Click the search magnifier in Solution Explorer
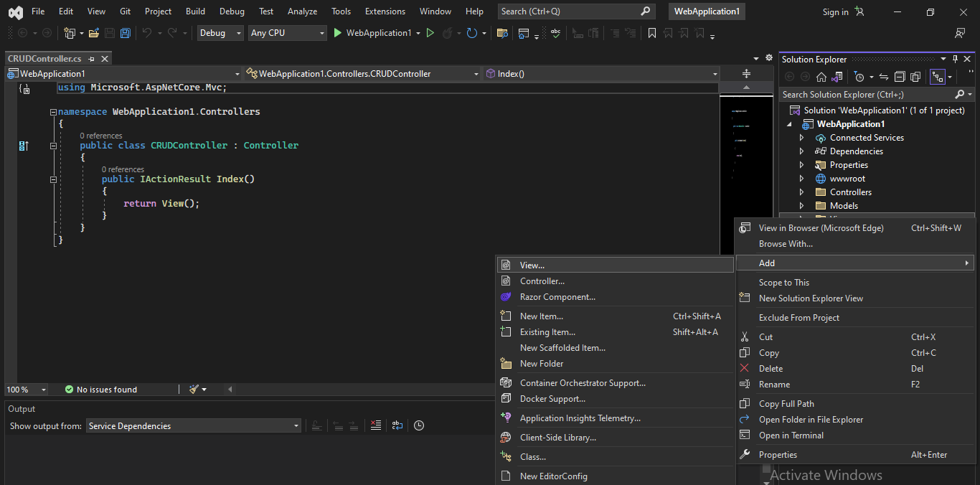Viewport: 980px width, 485px height. coord(960,94)
